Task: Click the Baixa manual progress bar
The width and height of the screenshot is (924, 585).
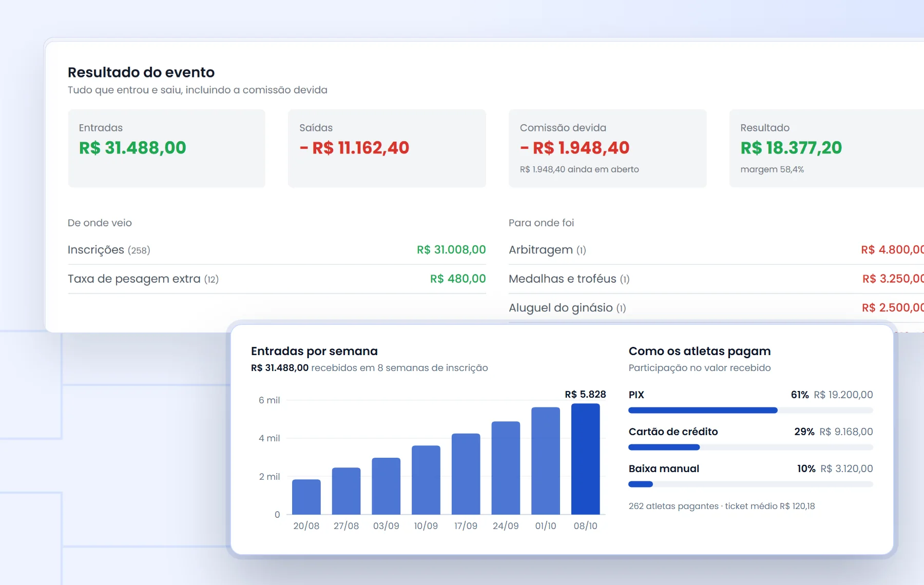Action: tap(750, 484)
